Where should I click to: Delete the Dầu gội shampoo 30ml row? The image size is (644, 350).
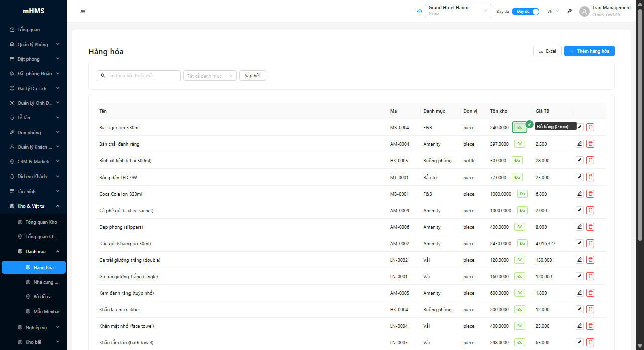click(x=590, y=243)
